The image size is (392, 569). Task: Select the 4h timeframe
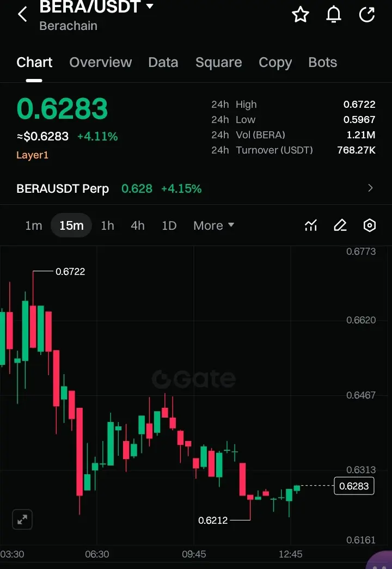tap(138, 225)
